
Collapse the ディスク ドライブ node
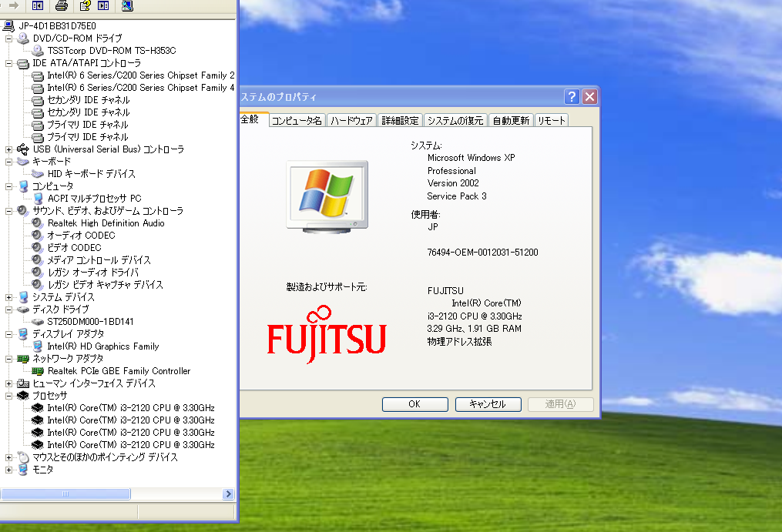tap(8, 309)
